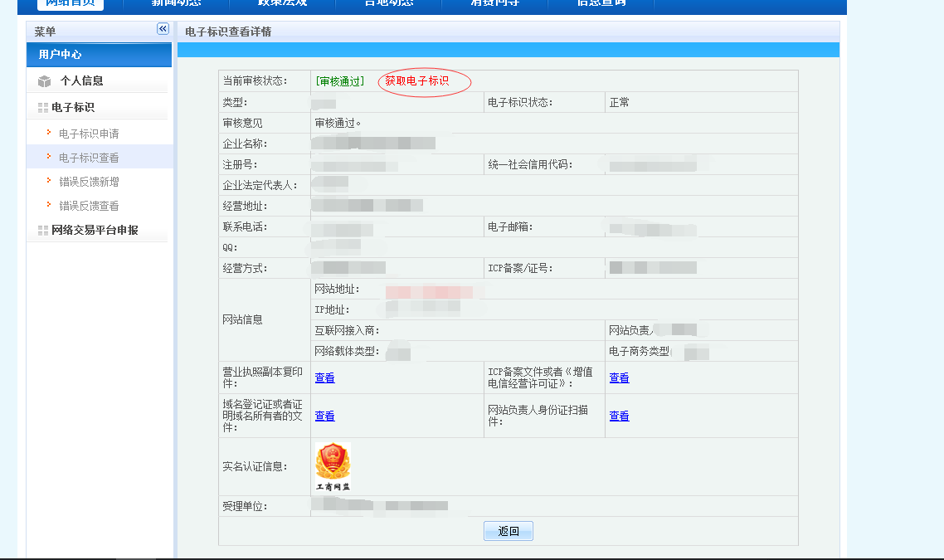944x560 pixels.
Task: Select 电子标识查看 in the sidebar
Action: pos(89,158)
